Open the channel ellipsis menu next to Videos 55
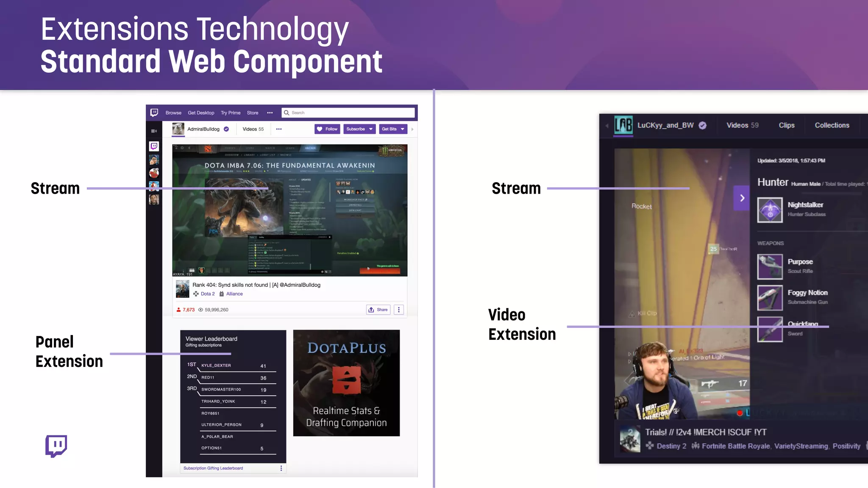The height and width of the screenshot is (488, 868). (279, 129)
